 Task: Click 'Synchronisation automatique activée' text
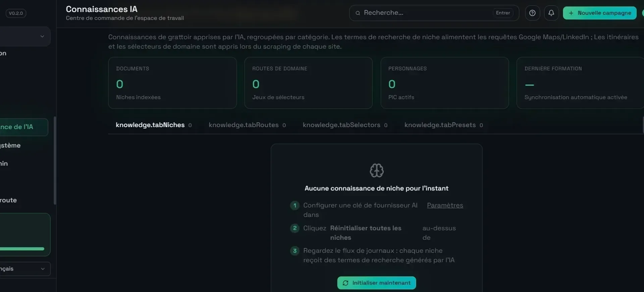click(x=576, y=97)
